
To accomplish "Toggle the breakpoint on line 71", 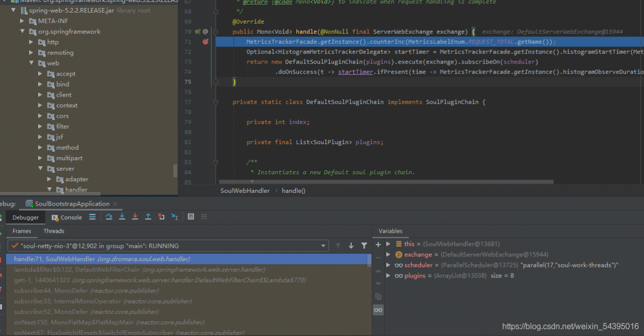I will 205,42.
